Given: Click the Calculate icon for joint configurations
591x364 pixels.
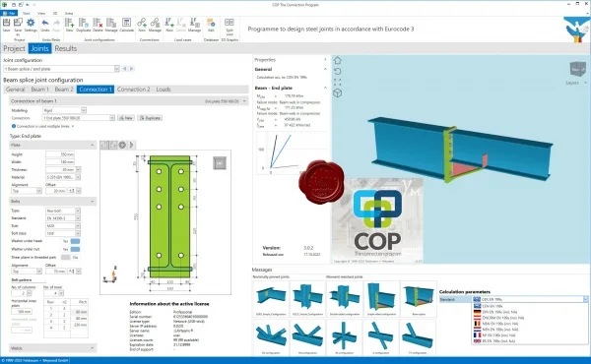Looking at the screenshot, I should click(127, 25).
